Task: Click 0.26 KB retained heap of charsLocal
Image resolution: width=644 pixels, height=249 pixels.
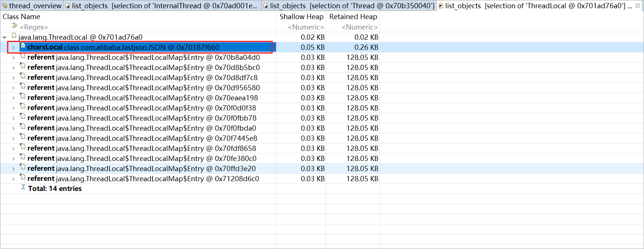Action: (x=366, y=47)
